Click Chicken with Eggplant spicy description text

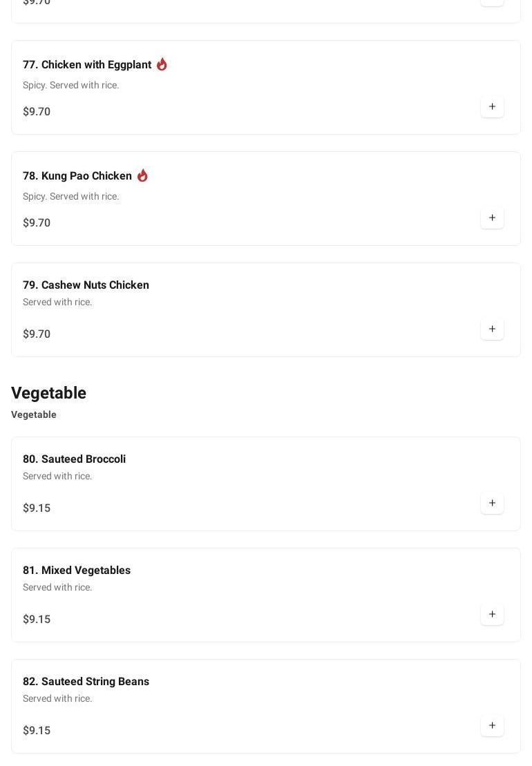coord(70,86)
